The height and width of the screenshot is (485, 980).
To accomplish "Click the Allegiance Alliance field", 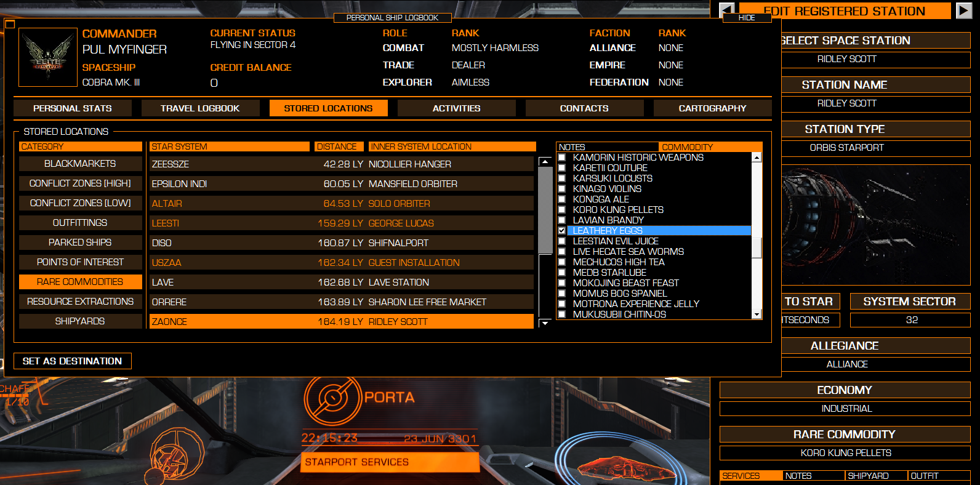I will point(875,364).
